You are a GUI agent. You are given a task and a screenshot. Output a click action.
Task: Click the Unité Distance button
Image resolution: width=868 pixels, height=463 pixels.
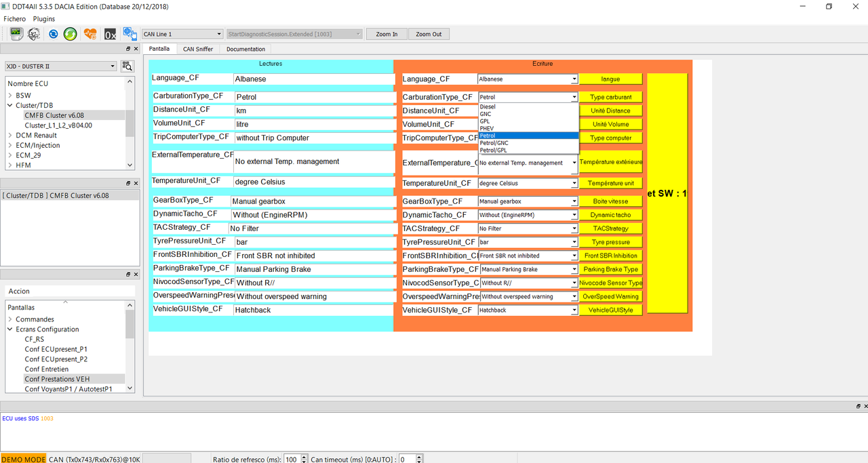(x=610, y=110)
